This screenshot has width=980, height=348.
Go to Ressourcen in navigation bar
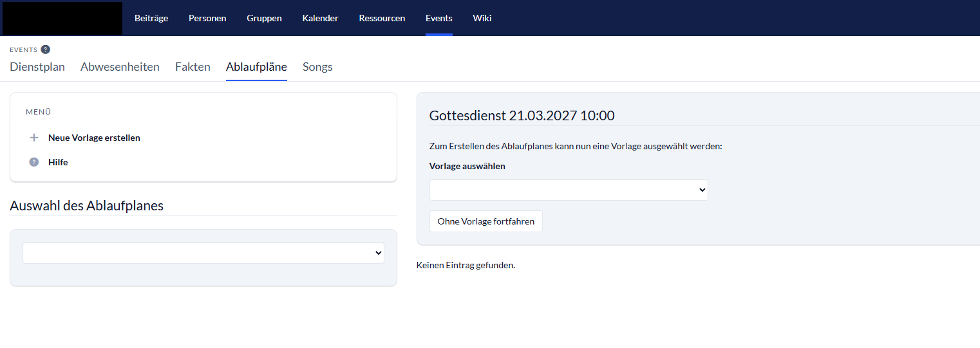pyautogui.click(x=382, y=18)
